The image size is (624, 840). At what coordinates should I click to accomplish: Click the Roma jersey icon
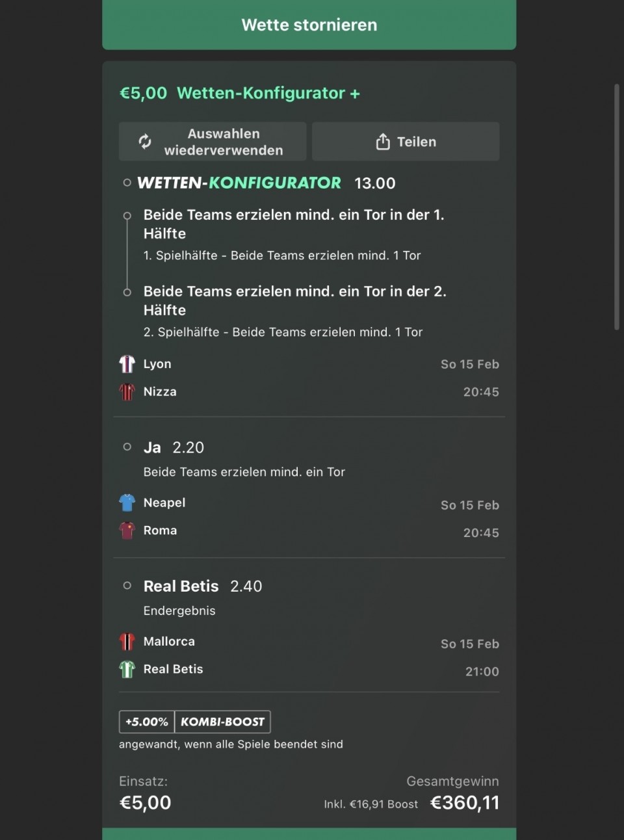pyautogui.click(x=127, y=531)
